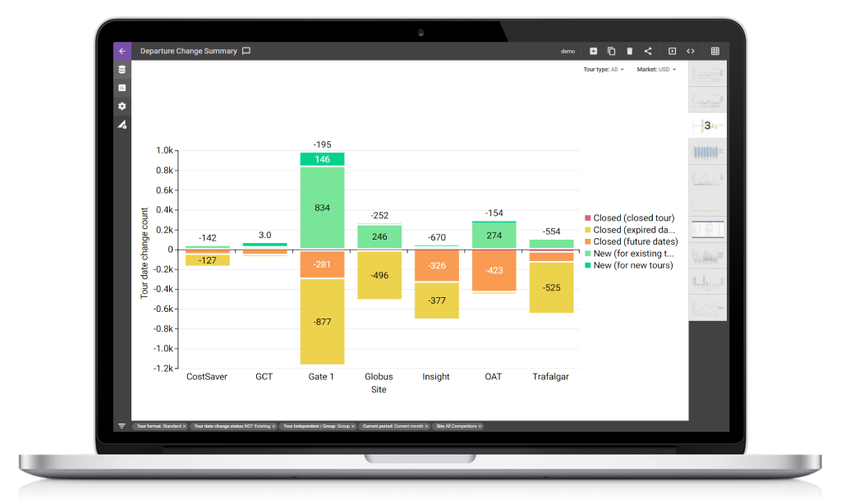Toggle New (for existing t... legend series

coord(629,253)
